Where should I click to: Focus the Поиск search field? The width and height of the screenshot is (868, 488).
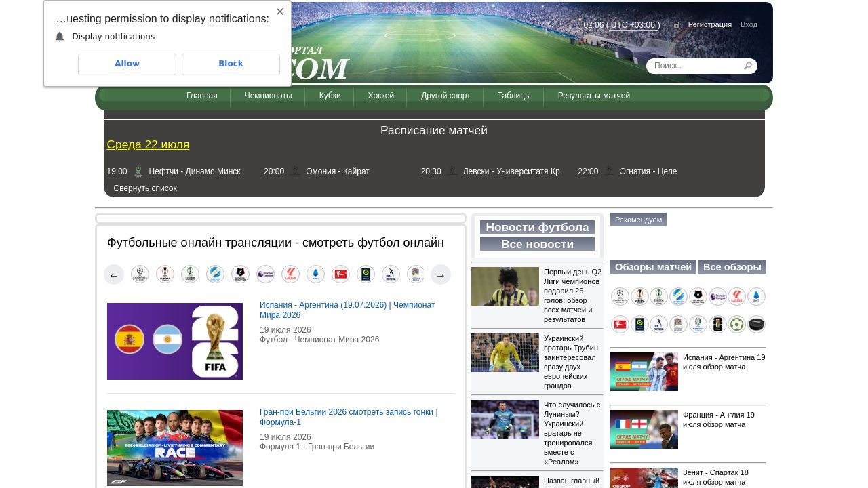(x=694, y=66)
